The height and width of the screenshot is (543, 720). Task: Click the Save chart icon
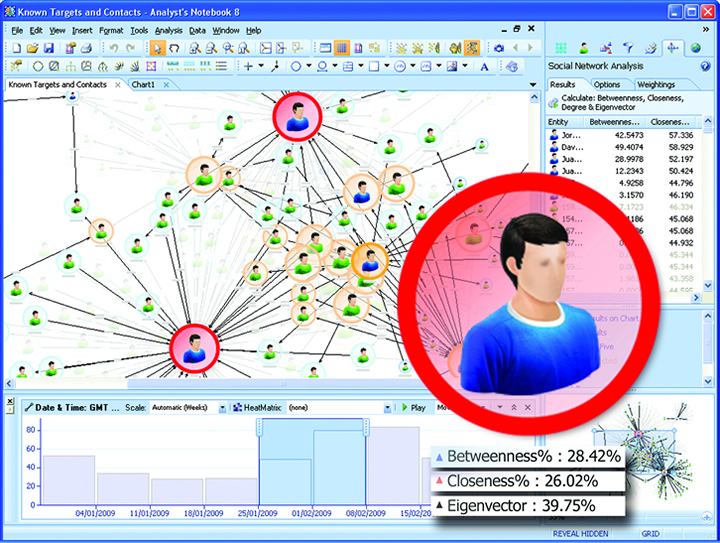click(x=48, y=48)
